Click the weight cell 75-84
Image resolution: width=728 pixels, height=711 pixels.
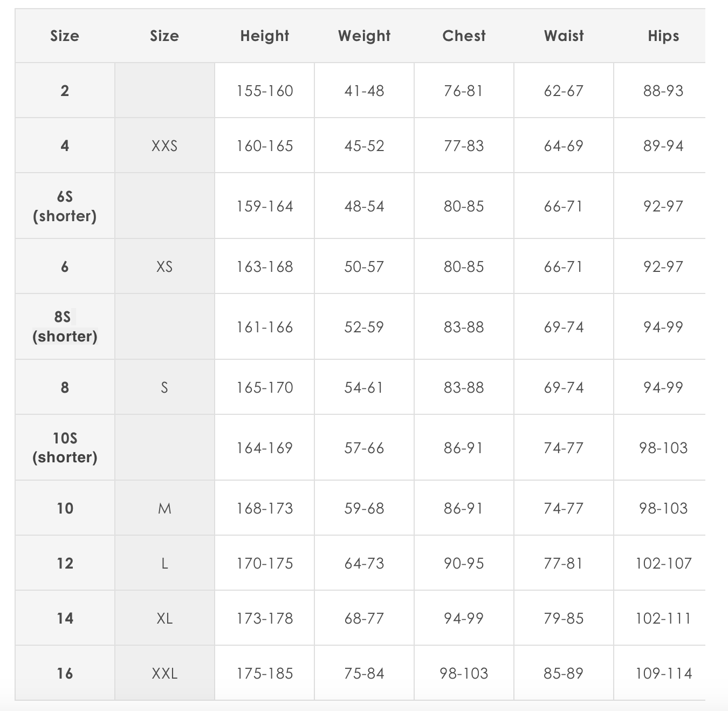click(x=364, y=673)
